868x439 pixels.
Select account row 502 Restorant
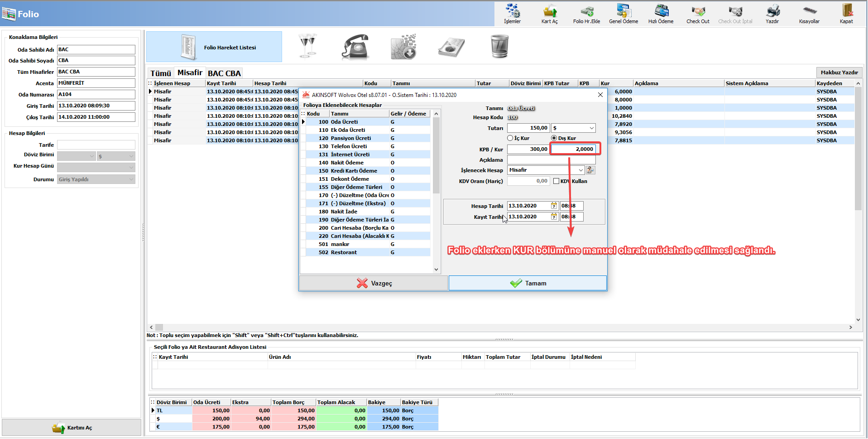click(368, 252)
